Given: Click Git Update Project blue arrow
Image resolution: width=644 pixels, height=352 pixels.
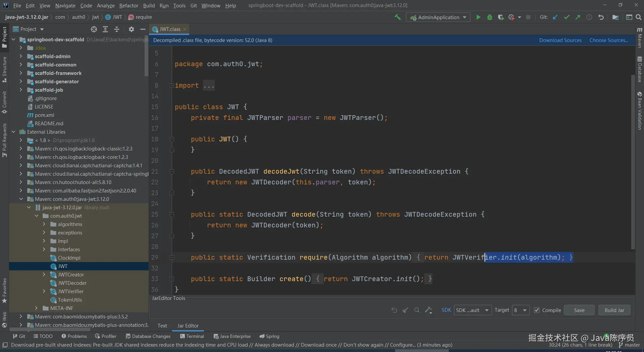Looking at the screenshot, I should tap(555, 17).
